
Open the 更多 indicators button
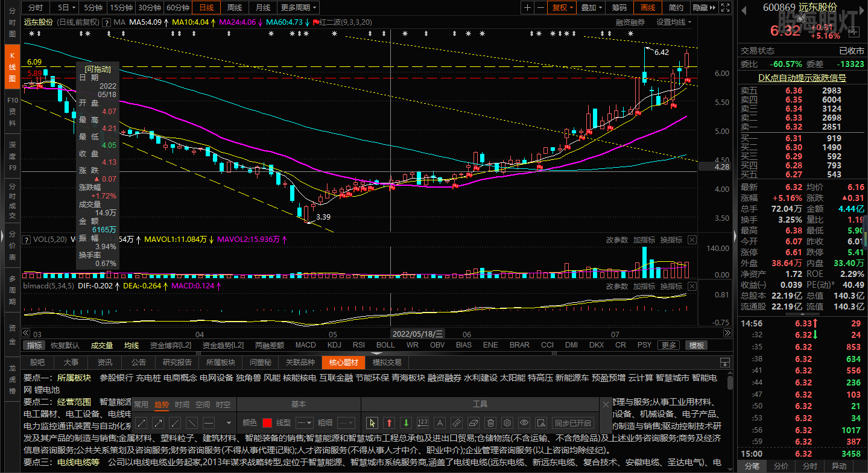point(669,346)
